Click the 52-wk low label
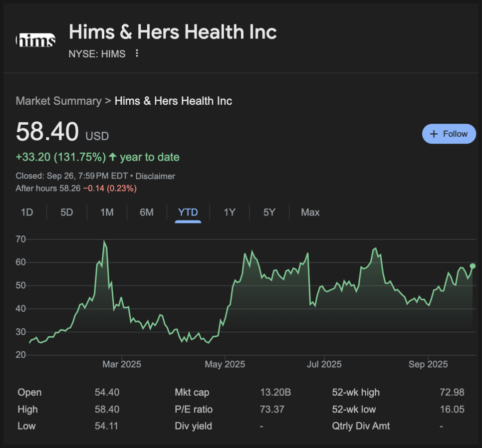The image size is (482, 448). pos(354,409)
